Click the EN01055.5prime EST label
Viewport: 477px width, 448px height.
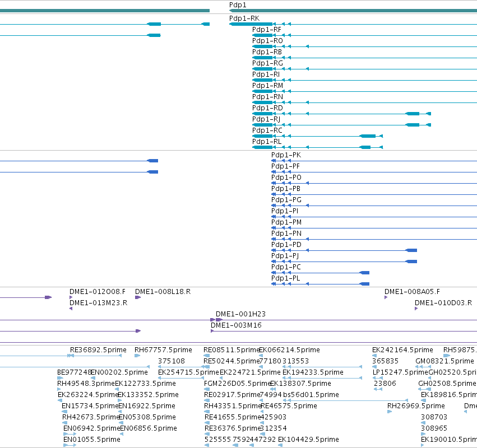[x=91, y=440]
